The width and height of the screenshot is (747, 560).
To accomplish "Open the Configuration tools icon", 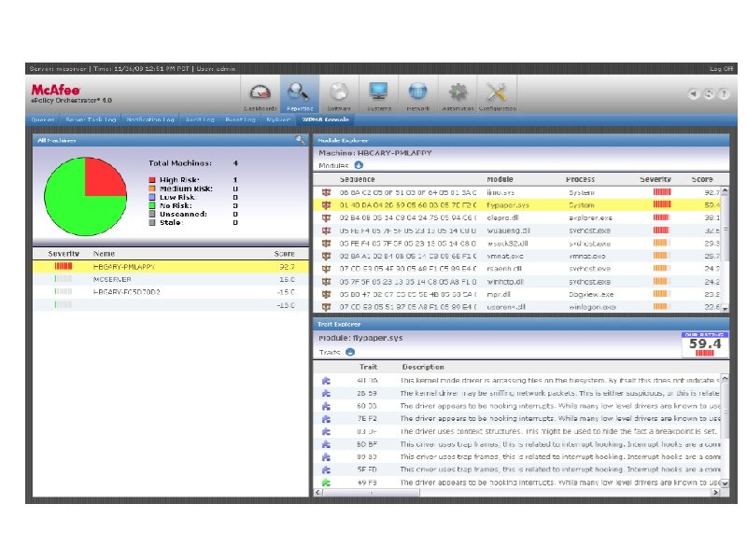I will (497, 91).
